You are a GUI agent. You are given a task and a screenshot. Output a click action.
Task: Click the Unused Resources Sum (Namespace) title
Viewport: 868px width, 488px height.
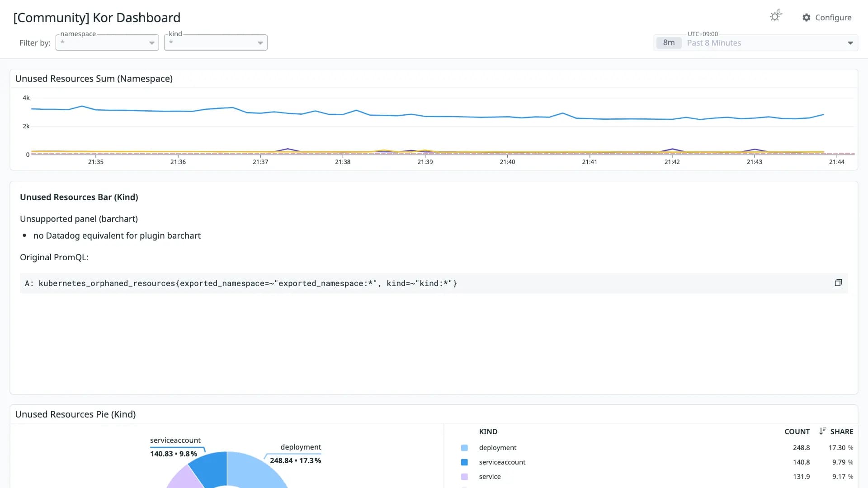click(94, 79)
